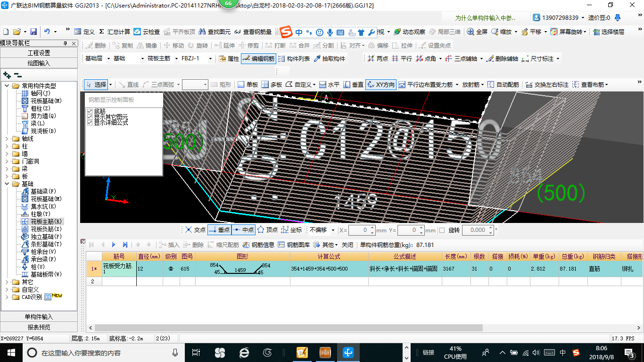Toggle 交点 intersection snap

click(195, 230)
